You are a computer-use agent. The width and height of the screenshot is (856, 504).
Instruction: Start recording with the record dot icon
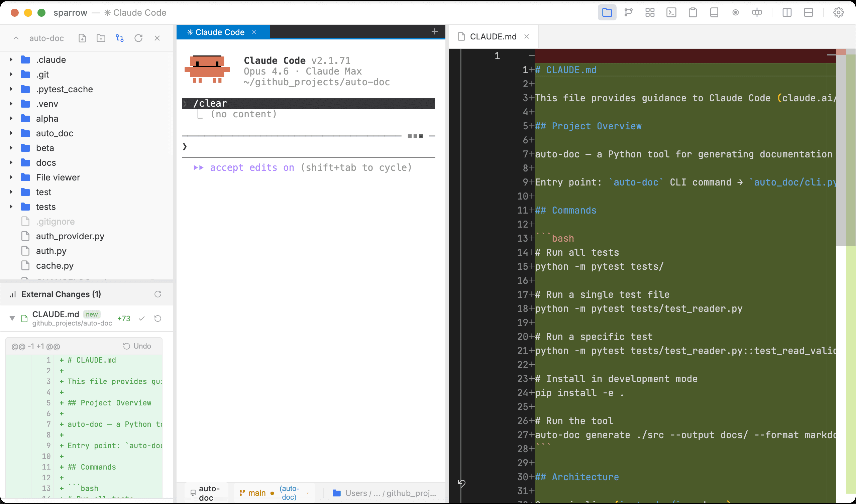(735, 13)
